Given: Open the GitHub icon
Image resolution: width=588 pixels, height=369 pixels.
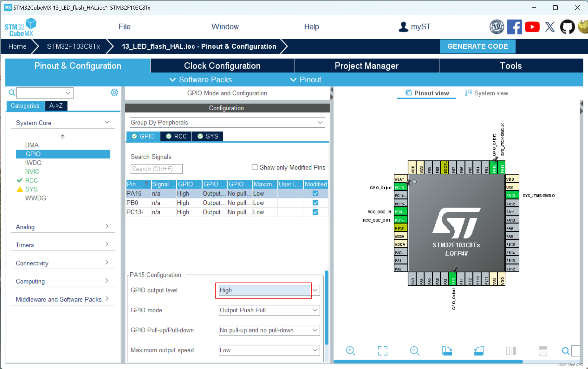Looking at the screenshot, I should coord(567,27).
